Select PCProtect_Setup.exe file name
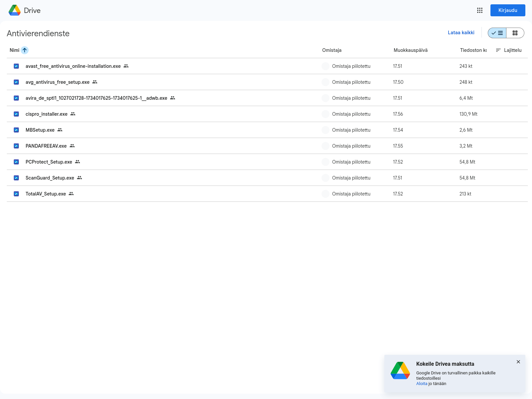 pyautogui.click(x=49, y=162)
